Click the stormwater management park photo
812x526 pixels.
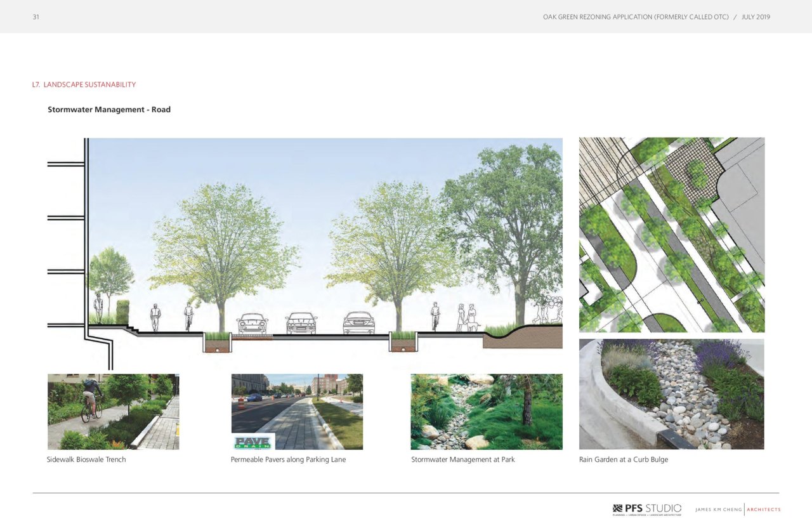point(487,412)
